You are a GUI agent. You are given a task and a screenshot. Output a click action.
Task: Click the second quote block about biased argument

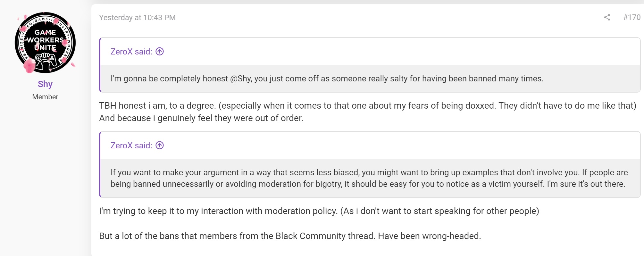pyautogui.click(x=369, y=178)
